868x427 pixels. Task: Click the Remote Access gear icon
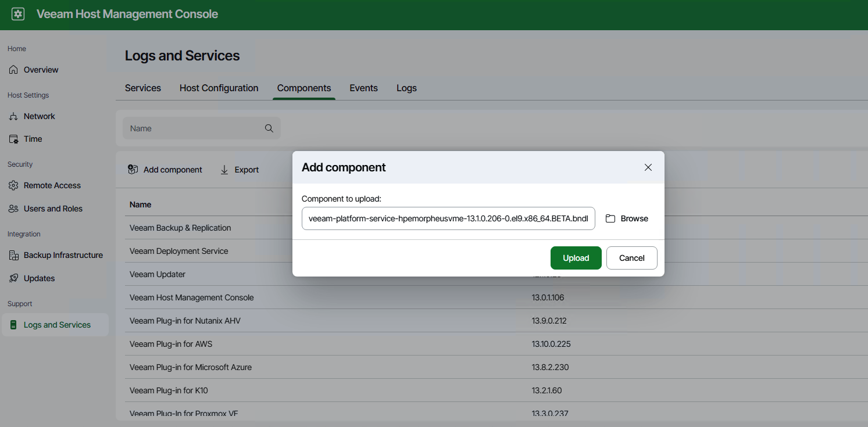coord(13,185)
